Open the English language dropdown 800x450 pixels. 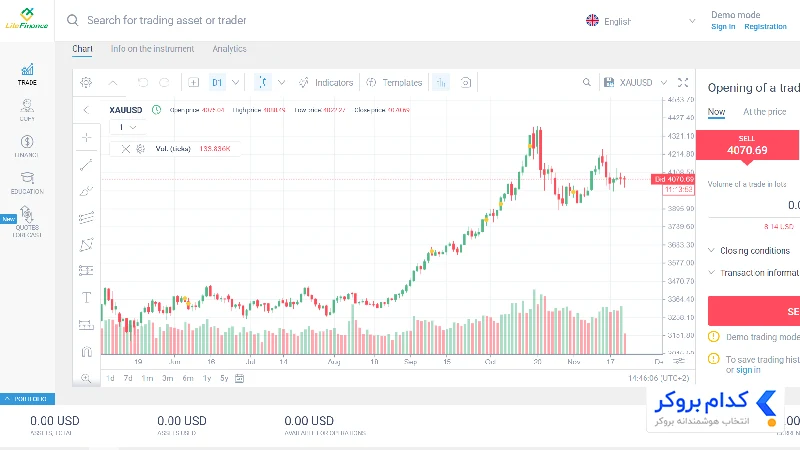(641, 21)
